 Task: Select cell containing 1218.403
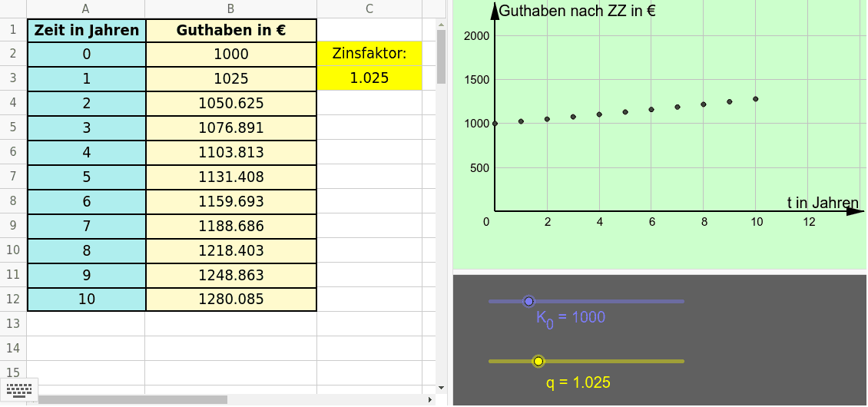click(x=231, y=250)
